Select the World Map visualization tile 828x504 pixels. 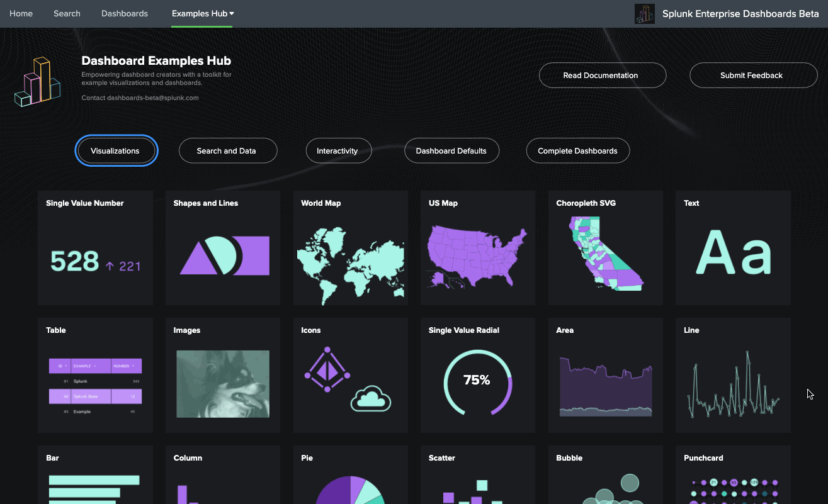350,249
